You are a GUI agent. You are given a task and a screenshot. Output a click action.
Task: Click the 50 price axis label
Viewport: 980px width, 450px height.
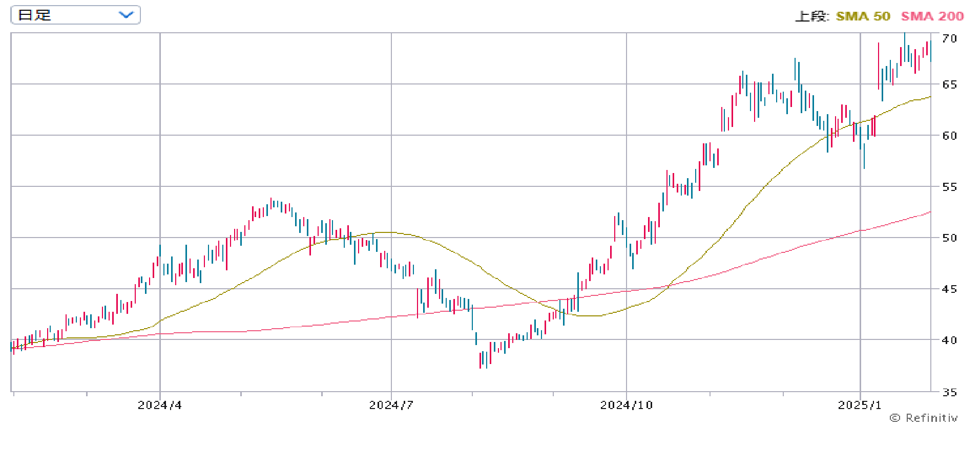[x=949, y=238]
